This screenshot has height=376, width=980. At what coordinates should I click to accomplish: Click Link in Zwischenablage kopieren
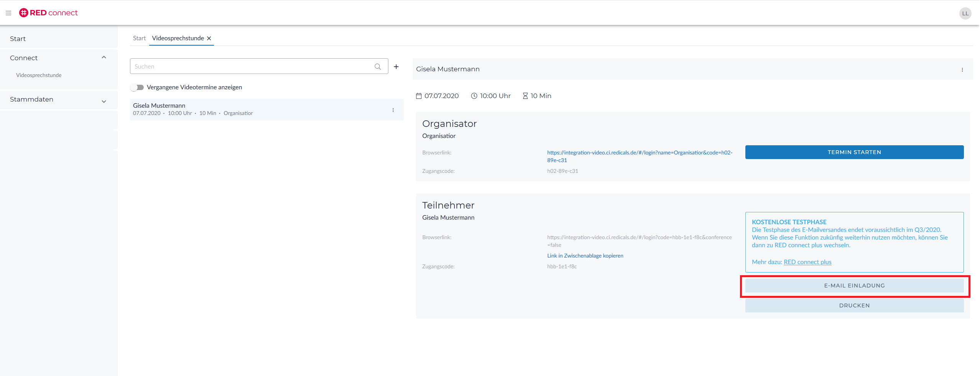(x=585, y=256)
